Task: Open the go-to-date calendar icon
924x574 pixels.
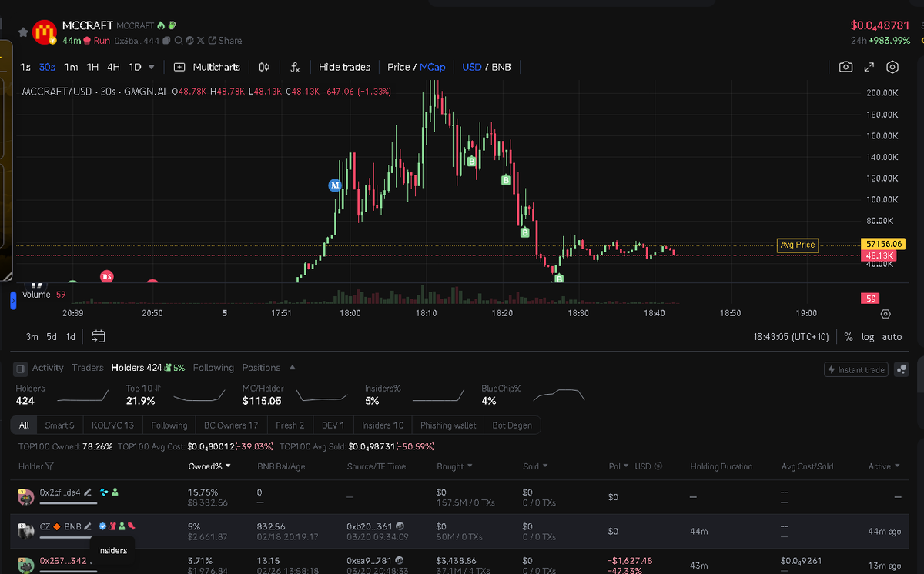Action: pyautogui.click(x=99, y=336)
